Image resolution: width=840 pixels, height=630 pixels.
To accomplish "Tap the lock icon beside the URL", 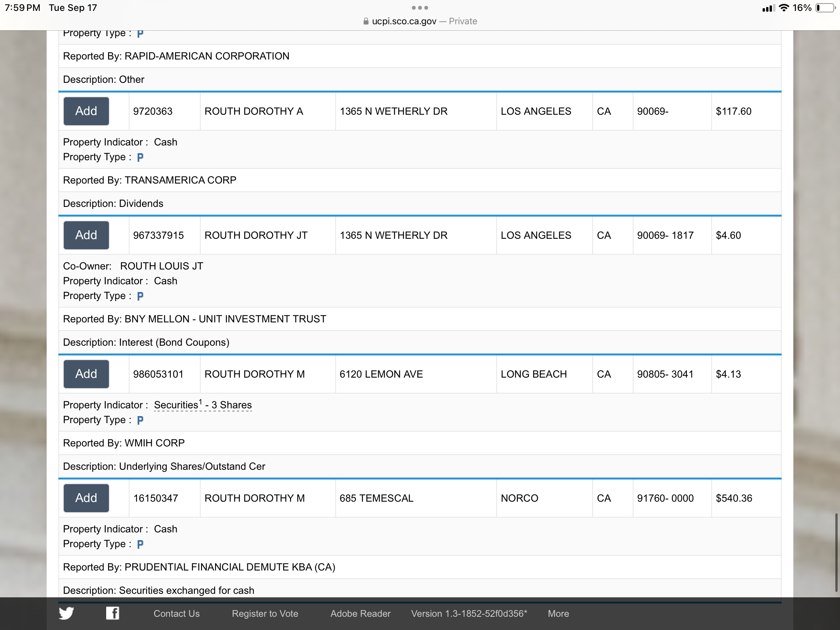I will click(x=366, y=21).
